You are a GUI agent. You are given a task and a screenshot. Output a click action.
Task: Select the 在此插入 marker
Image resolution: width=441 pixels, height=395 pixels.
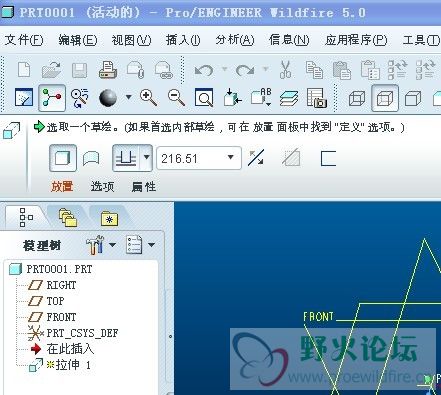[62, 349]
